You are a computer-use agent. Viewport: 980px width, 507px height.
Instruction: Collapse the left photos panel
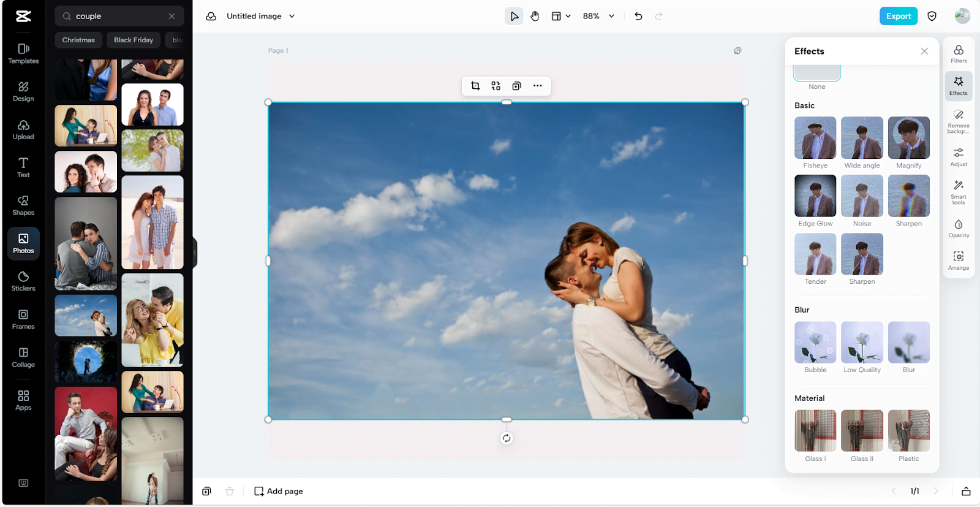pyautogui.click(x=195, y=252)
